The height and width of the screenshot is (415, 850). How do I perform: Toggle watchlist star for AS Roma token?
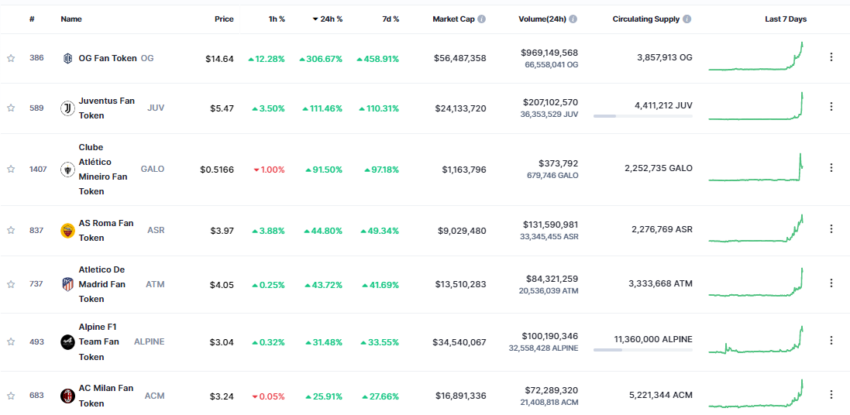tap(11, 231)
